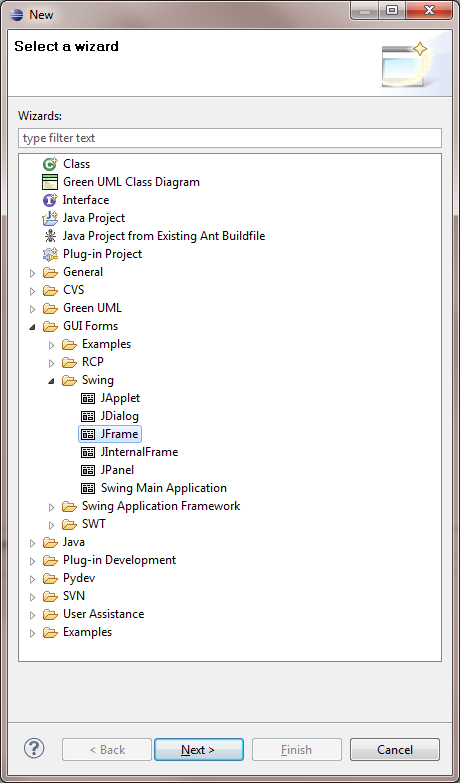Expand the General folder arrow
Viewport: 460px width, 783px height.
click(x=32, y=273)
